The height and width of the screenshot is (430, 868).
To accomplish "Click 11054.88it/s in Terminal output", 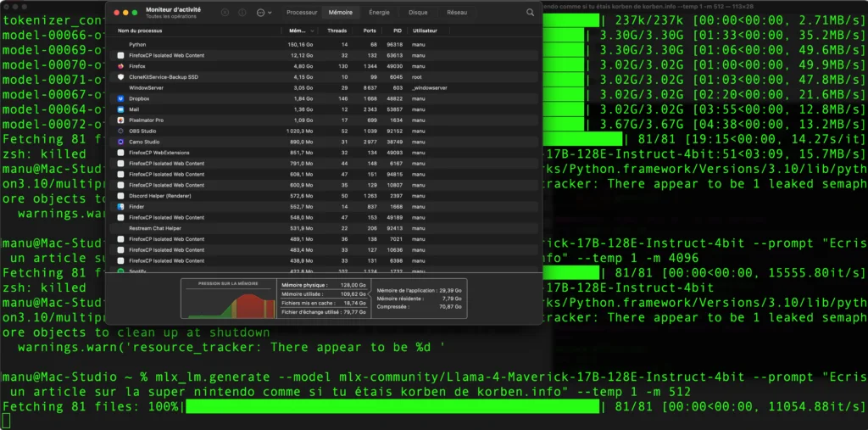I will [815, 407].
